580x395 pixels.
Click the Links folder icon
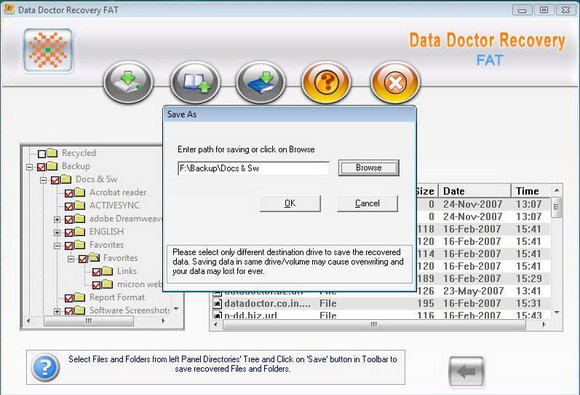pos(108,271)
